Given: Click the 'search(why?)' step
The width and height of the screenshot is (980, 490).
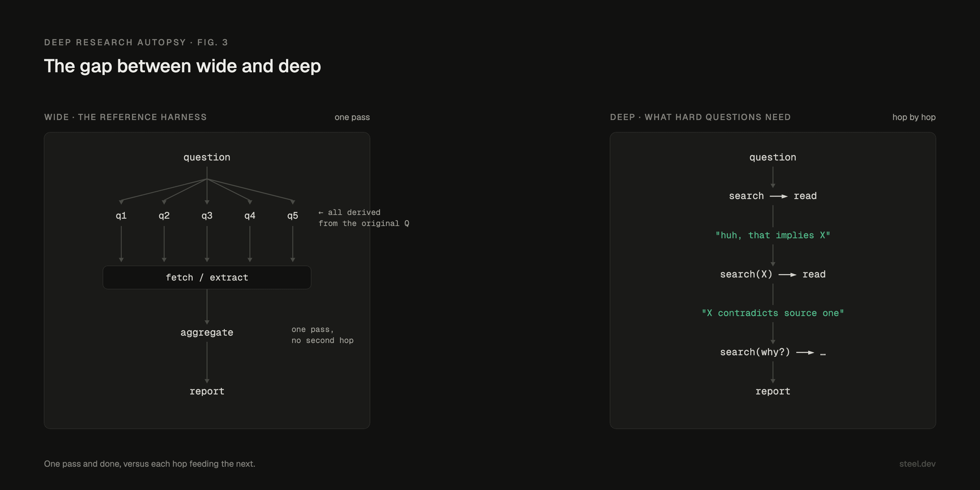Looking at the screenshot, I should tap(755, 352).
